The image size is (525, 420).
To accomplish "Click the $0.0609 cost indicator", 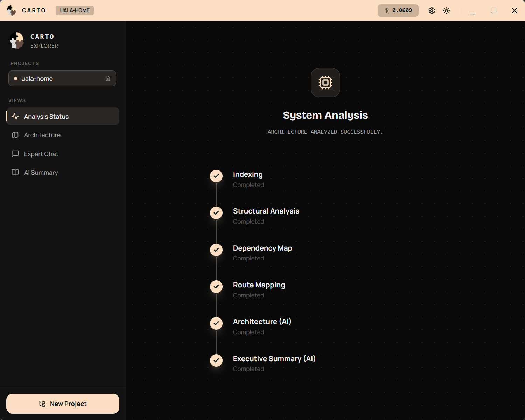I will [x=398, y=10].
